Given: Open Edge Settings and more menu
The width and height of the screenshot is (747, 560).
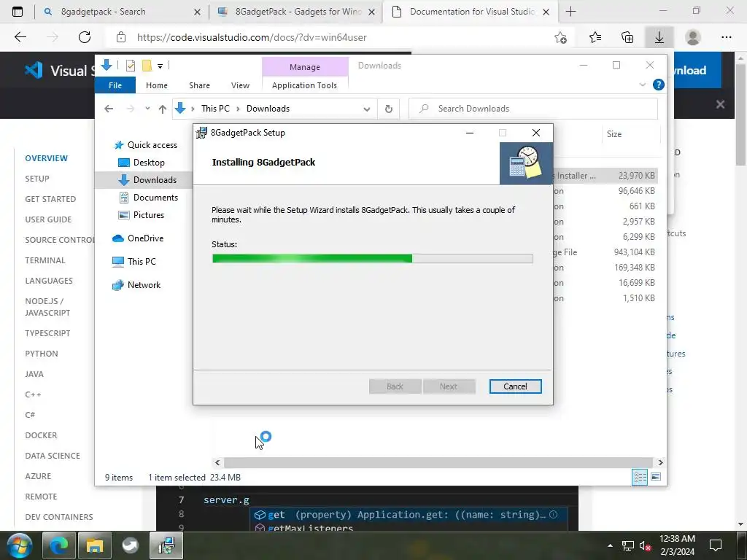Looking at the screenshot, I should (727, 38).
